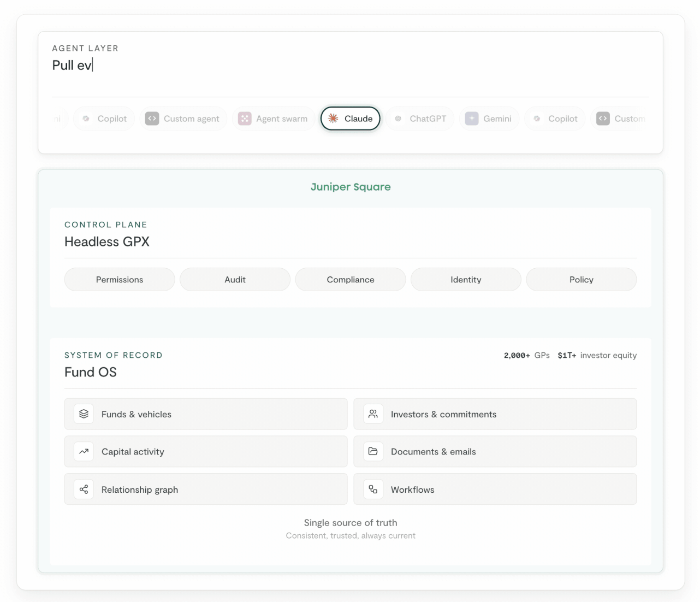The width and height of the screenshot is (700, 602).
Task: Click the 'Single source of truth' caption
Action: 351,523
